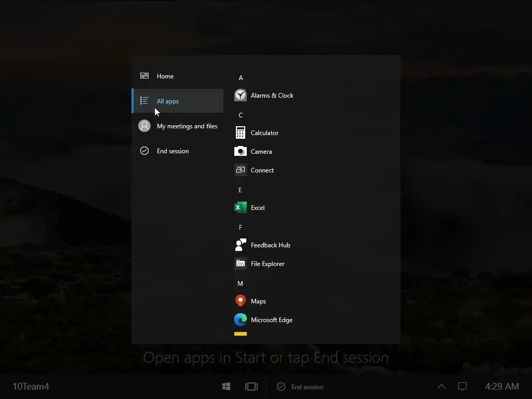532x399 pixels.
Task: Click the letter C group header
Action: click(x=241, y=115)
